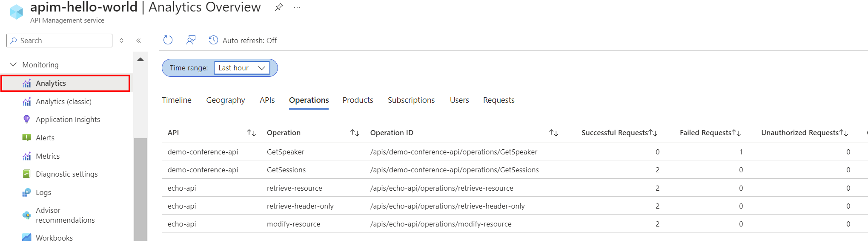This screenshot has width=868, height=241.
Task: Open Analytics (classic) in sidebar
Action: (63, 102)
